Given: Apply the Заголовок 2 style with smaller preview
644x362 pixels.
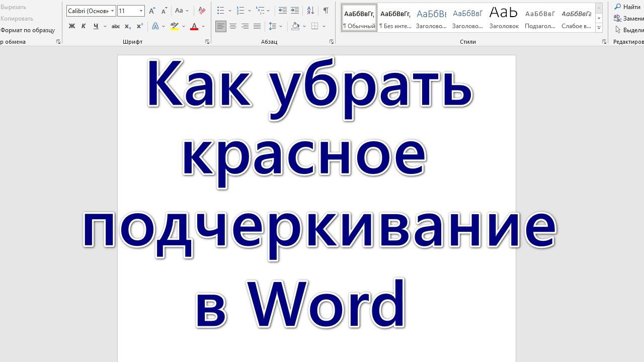Looking at the screenshot, I should click(467, 18).
